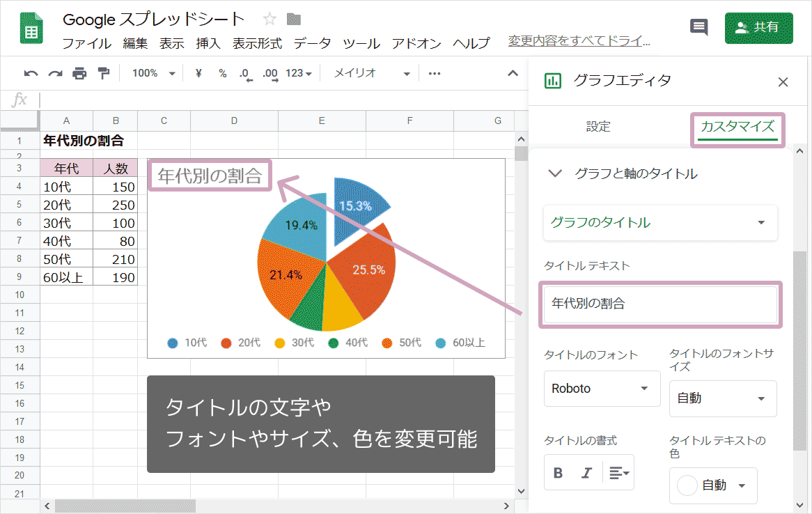The width and height of the screenshot is (812, 514).
Task: Open the 挿入 menu
Action: [x=210, y=42]
